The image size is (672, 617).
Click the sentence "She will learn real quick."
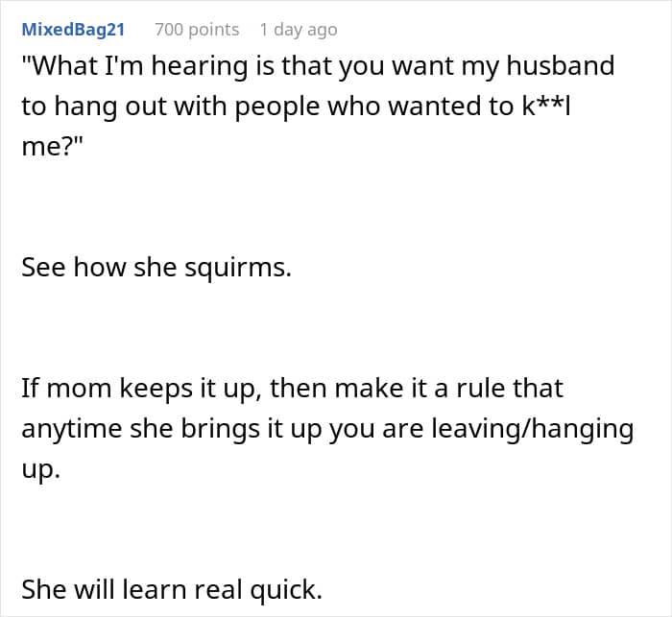(x=172, y=589)
